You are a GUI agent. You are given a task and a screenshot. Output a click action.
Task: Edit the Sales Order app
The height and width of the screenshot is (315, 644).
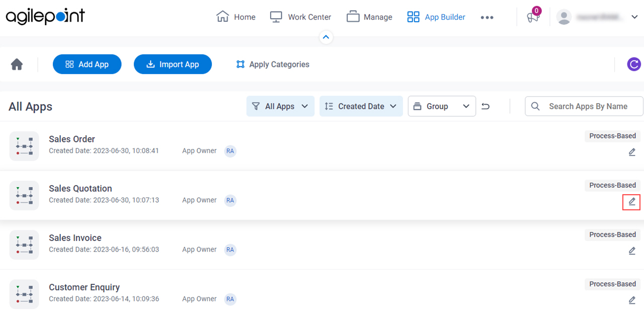632,152
